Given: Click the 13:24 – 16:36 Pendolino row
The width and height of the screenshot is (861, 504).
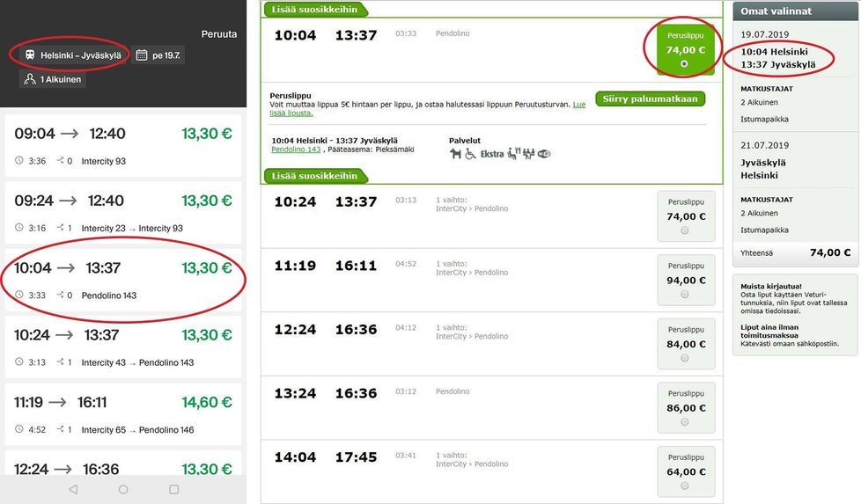Looking at the screenshot, I should 491,407.
